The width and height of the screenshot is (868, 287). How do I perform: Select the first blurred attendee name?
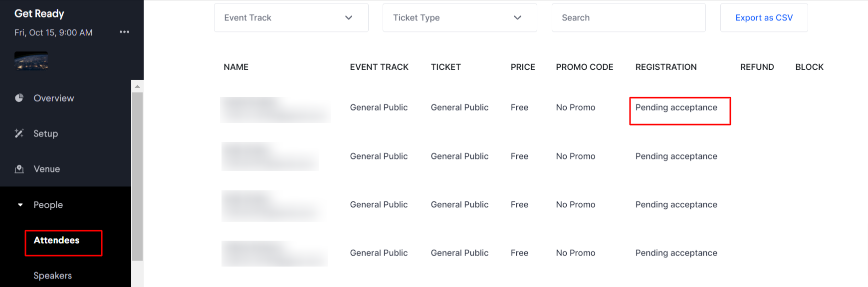pyautogui.click(x=275, y=110)
